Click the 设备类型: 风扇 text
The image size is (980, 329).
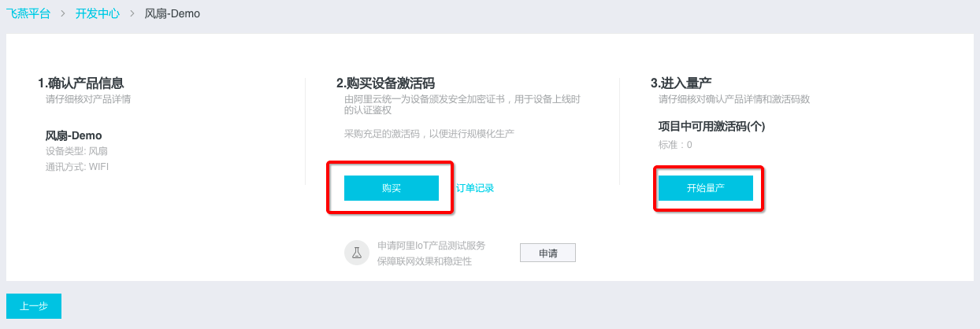point(77,151)
